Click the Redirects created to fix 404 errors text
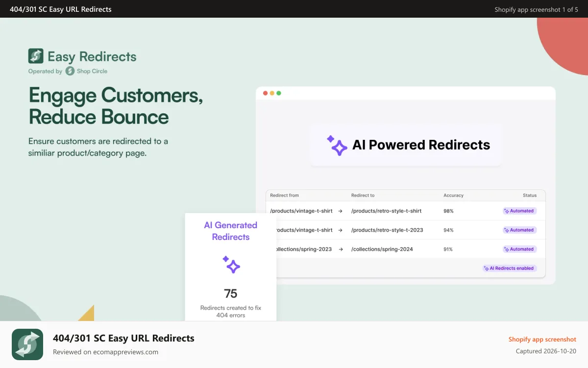Screen dimensions: 588x368 (x=231, y=312)
